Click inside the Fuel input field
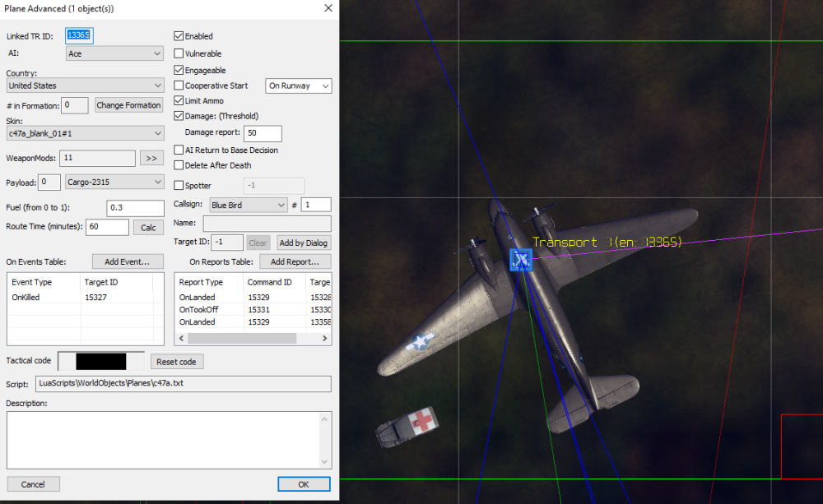Screen dimensions: 823x504 coord(135,208)
